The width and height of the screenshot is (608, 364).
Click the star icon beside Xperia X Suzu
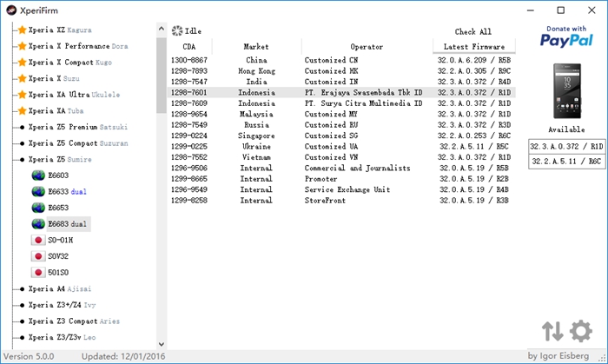[x=22, y=78]
